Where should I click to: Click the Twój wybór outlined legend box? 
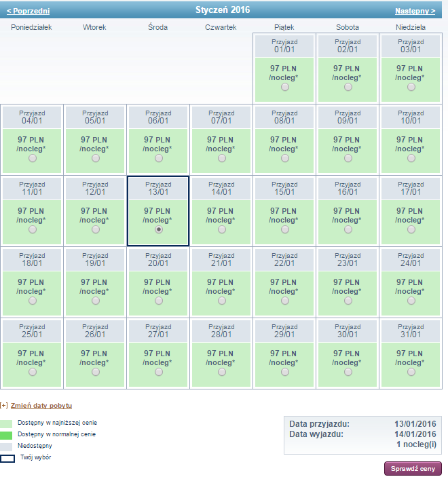(x=7, y=459)
